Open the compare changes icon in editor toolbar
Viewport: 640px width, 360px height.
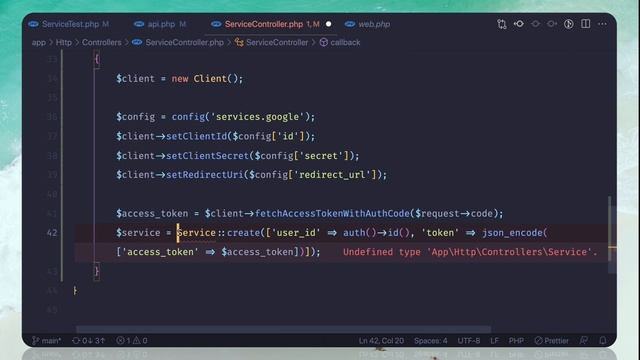click(502, 24)
